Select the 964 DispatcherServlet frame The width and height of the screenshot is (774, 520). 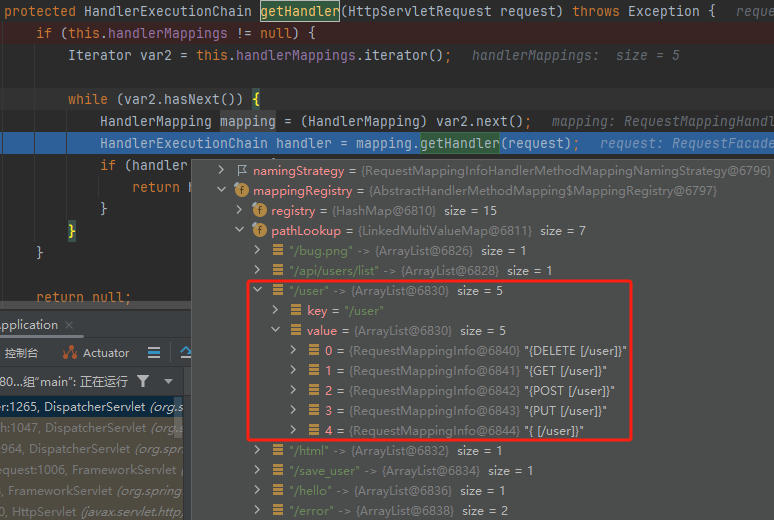[91, 449]
